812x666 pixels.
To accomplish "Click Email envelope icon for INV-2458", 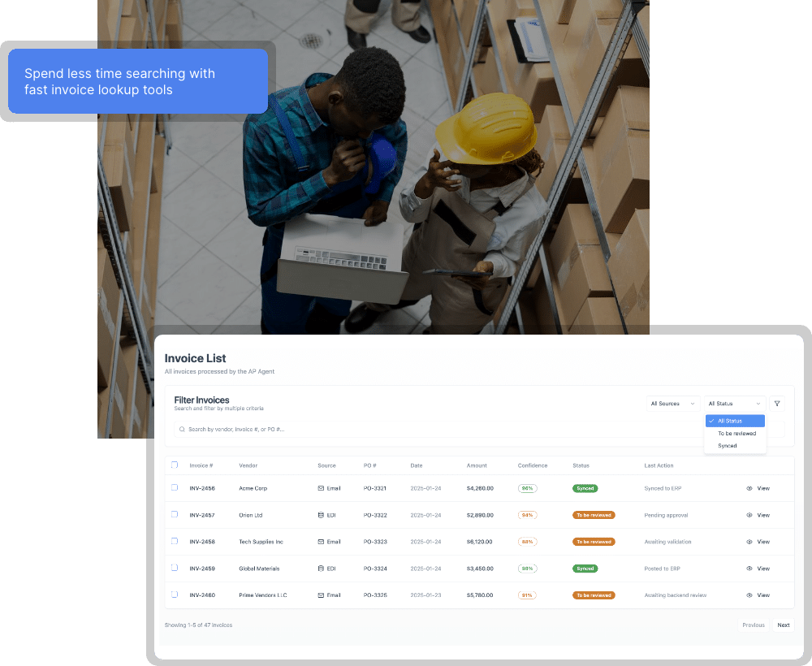I will pos(321,542).
